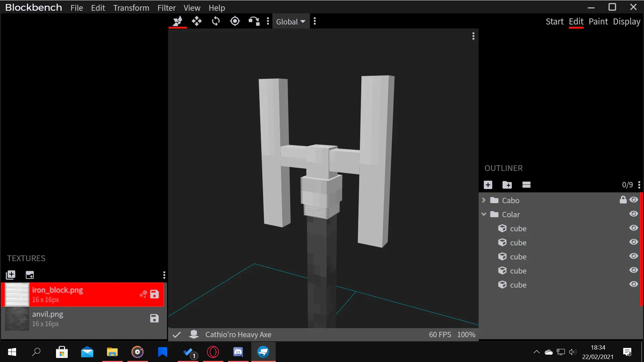The width and height of the screenshot is (644, 362).
Task: Click the Import Texture icon
Action: point(11,275)
